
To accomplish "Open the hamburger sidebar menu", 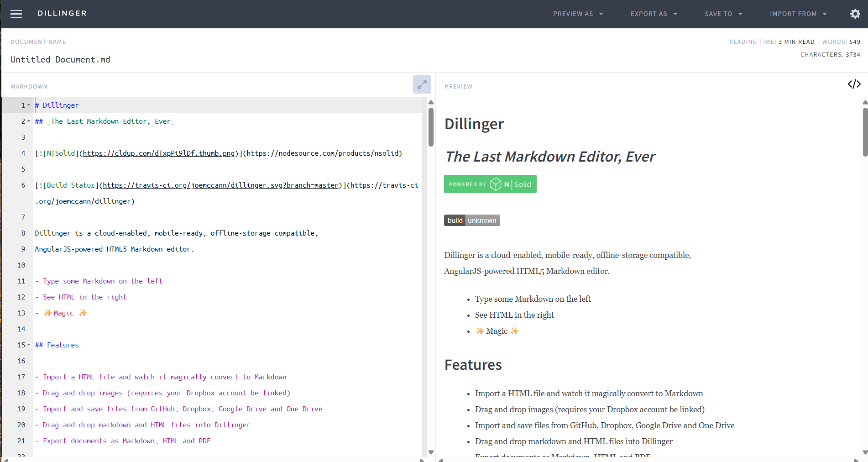I will click(16, 14).
